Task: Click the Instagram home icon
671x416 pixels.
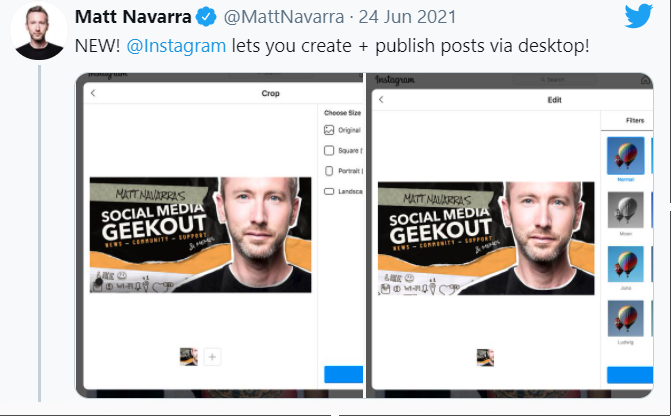Action: coord(646,80)
